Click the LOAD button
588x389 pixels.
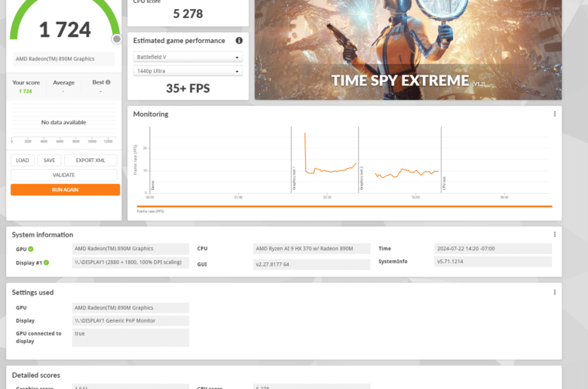click(x=23, y=160)
